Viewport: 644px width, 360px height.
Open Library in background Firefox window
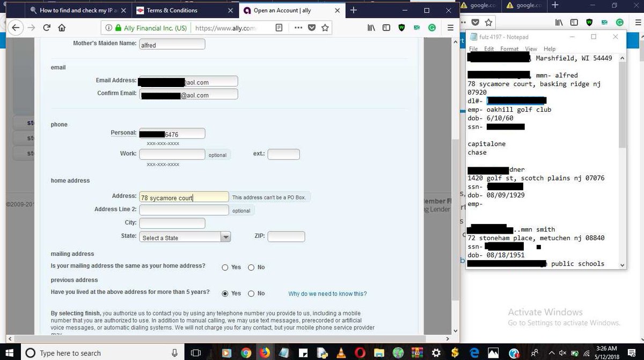tap(559, 23)
